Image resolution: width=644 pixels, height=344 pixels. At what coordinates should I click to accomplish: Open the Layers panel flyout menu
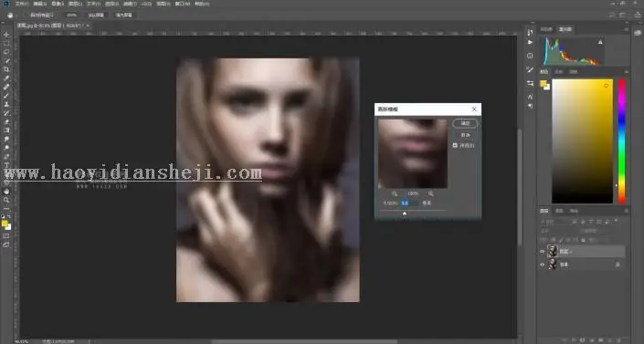pyautogui.click(x=627, y=211)
